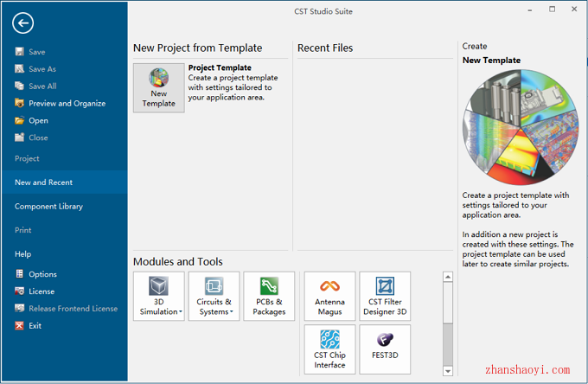
Task: Open the CST Filter Designer 3D module
Action: (385, 297)
